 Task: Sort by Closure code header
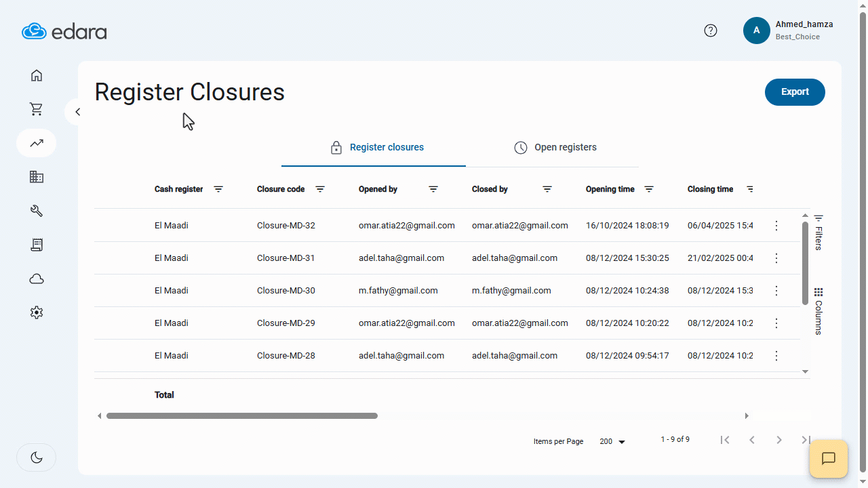[281, 189]
